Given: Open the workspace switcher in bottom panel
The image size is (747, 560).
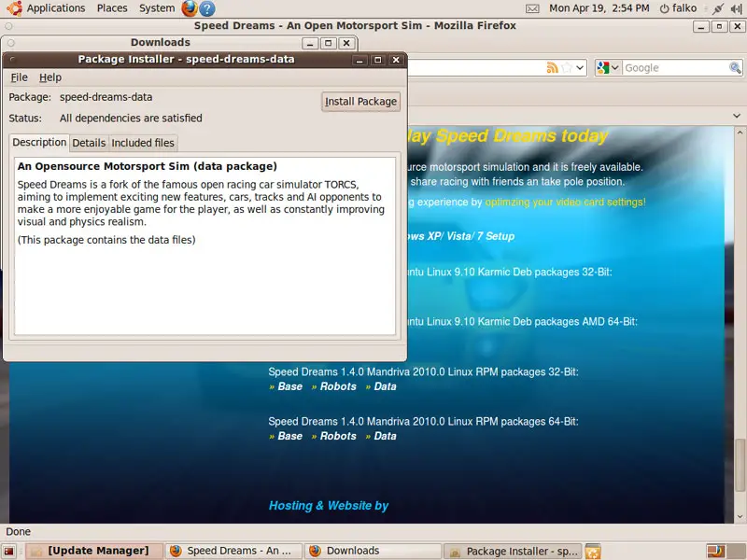Looking at the screenshot, I should 716,551.
